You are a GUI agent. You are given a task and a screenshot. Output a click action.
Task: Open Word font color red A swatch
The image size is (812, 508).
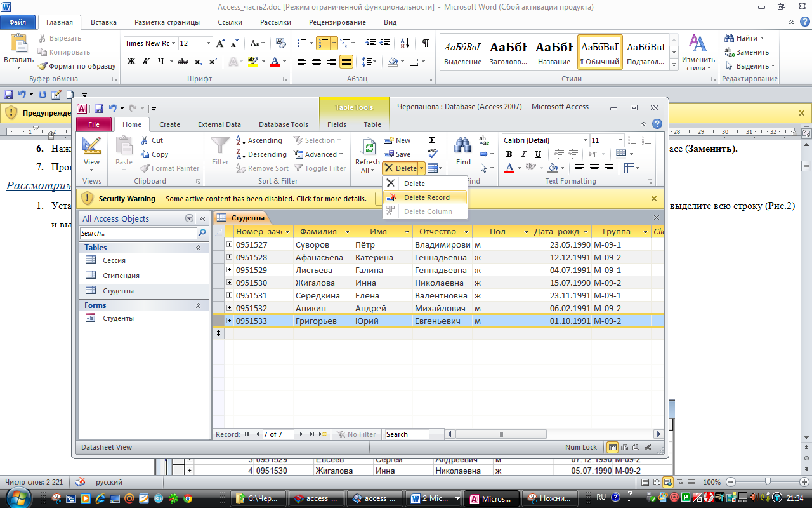pyautogui.click(x=275, y=62)
